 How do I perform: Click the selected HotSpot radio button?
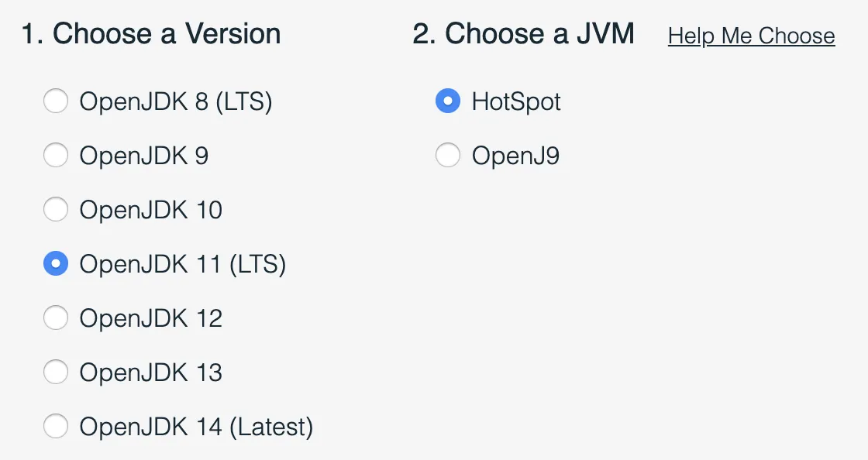tap(448, 101)
